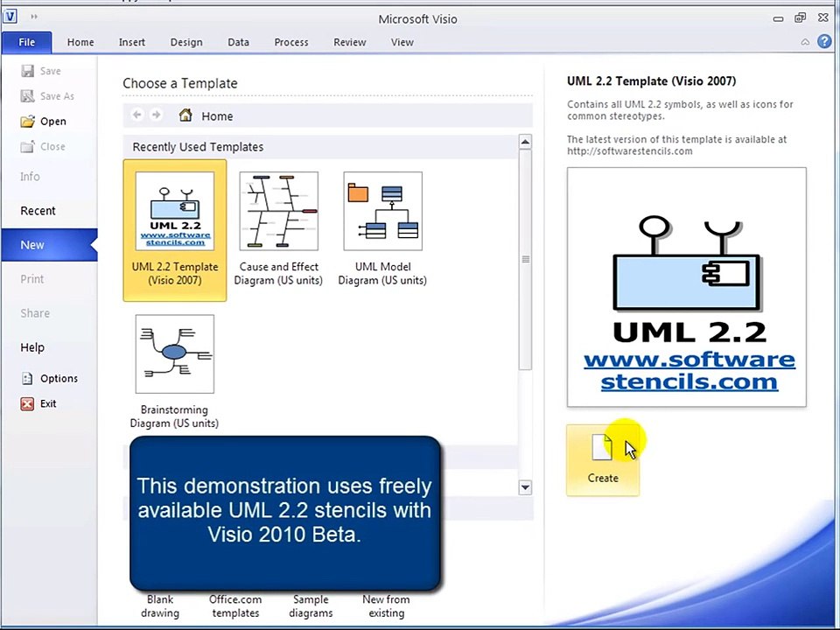Click the template list scroll up arrow
Viewport: 840px width, 630px height.
tap(525, 142)
